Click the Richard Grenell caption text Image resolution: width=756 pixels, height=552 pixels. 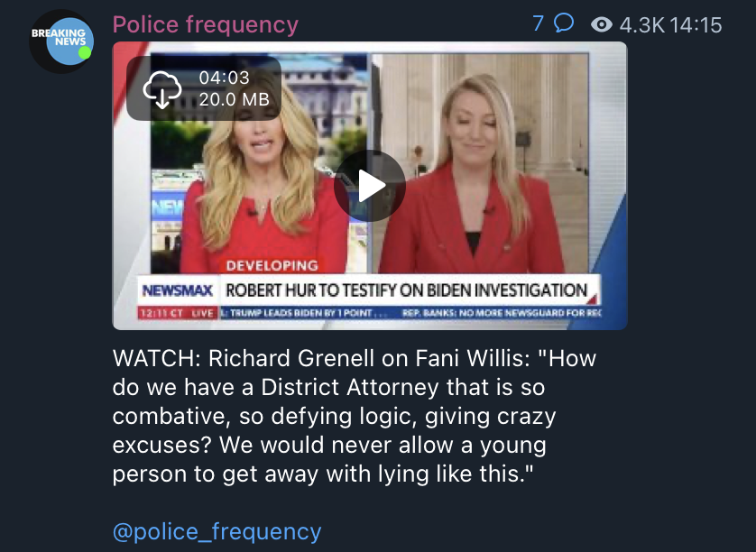[355, 416]
